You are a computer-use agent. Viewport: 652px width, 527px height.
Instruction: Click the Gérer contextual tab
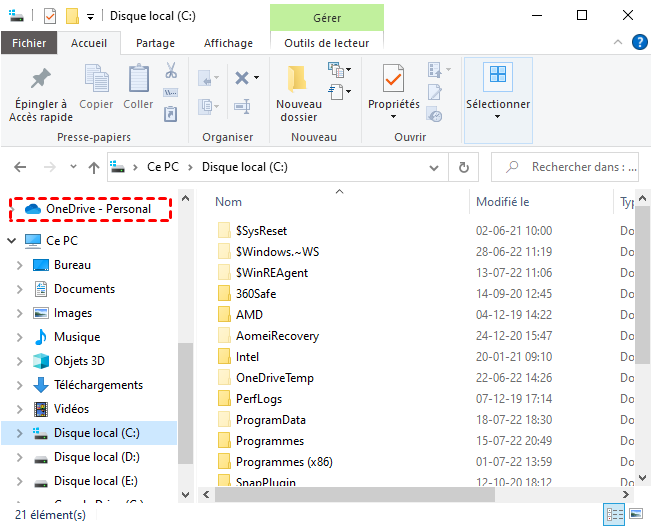[327, 18]
